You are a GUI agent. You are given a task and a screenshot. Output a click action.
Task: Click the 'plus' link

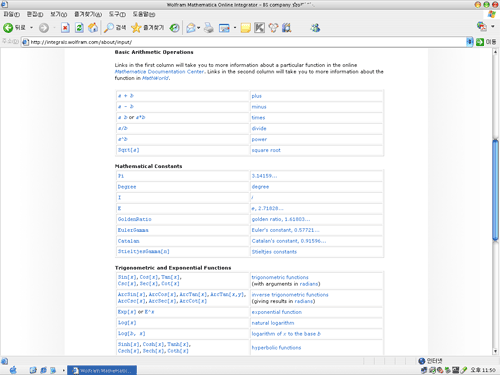click(x=257, y=96)
